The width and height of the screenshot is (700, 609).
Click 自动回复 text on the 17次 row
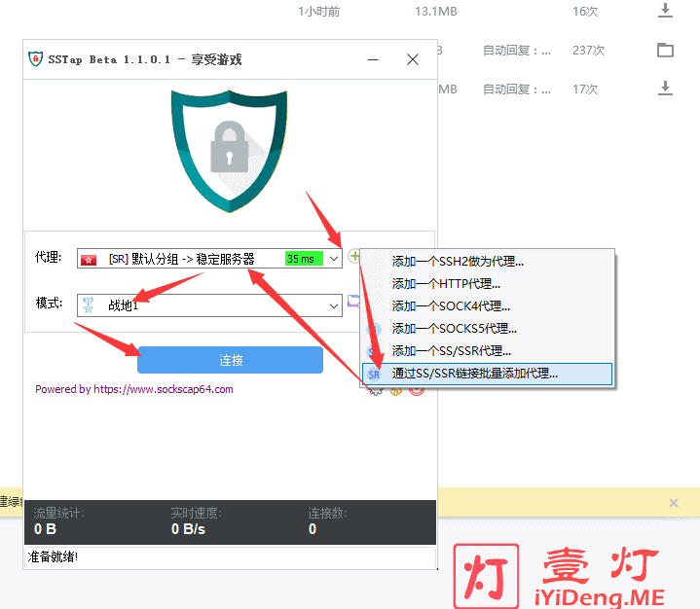[517, 90]
